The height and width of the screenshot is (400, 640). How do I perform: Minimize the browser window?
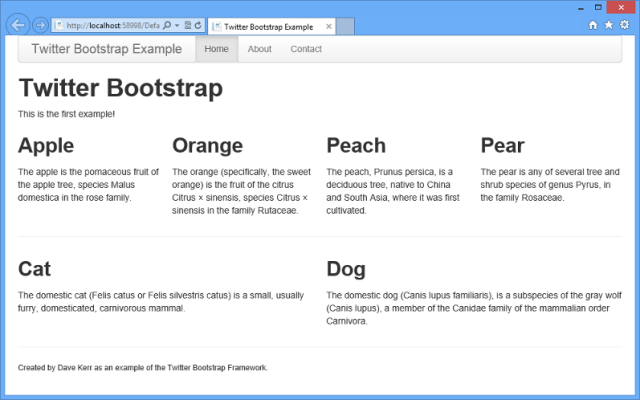point(581,7)
